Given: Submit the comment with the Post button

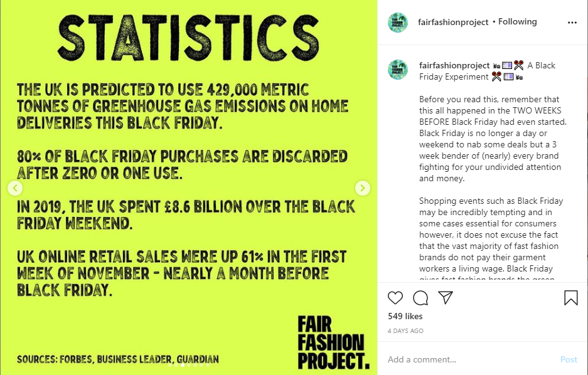Looking at the screenshot, I should (x=569, y=359).
